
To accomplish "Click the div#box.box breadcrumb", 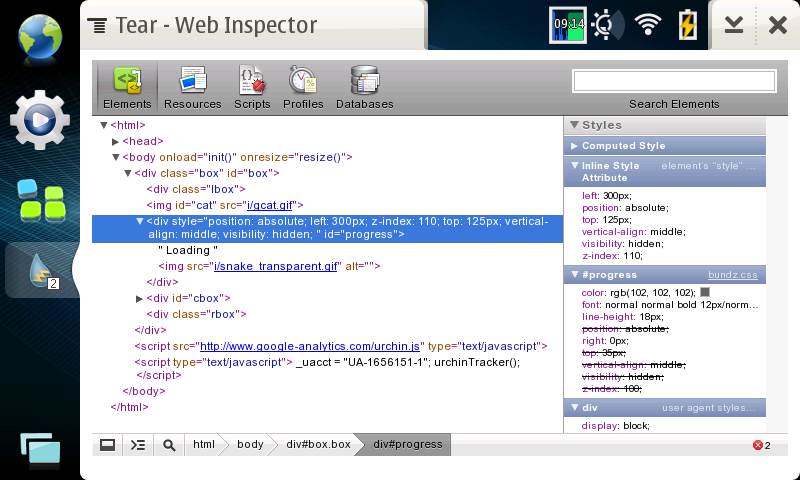I will pos(318,444).
